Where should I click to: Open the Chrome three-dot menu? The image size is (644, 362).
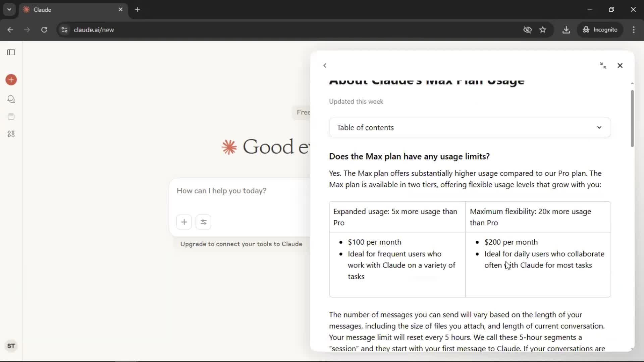point(634,30)
